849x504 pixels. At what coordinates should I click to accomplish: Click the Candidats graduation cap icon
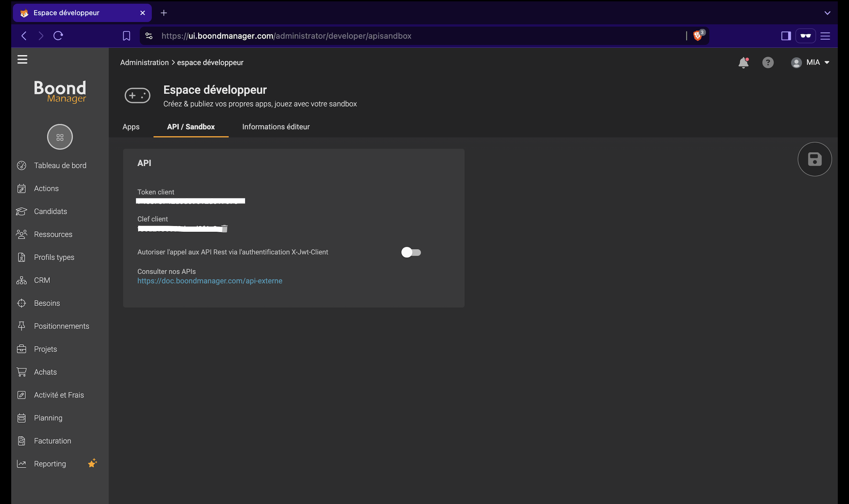pyautogui.click(x=22, y=211)
